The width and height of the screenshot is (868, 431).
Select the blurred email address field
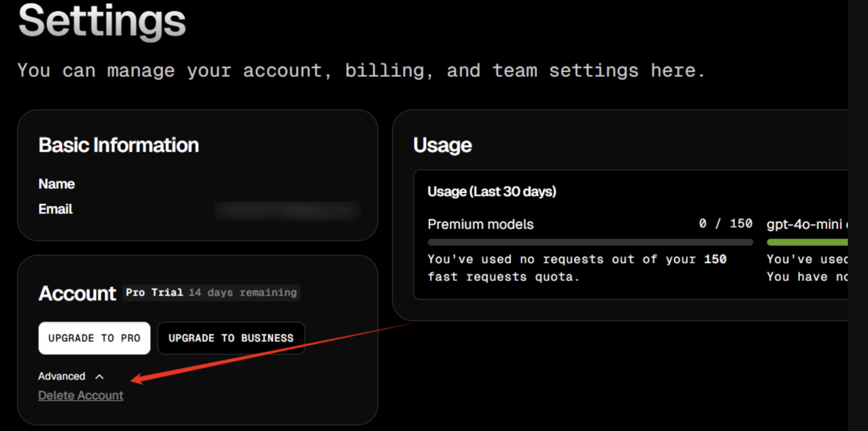click(x=287, y=211)
